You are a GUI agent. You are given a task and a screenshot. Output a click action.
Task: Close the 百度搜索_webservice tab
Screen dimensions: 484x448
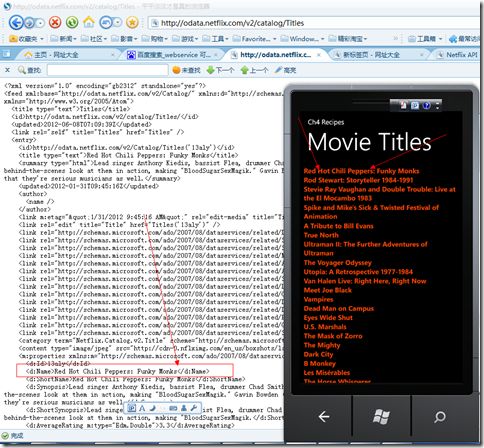click(x=216, y=55)
